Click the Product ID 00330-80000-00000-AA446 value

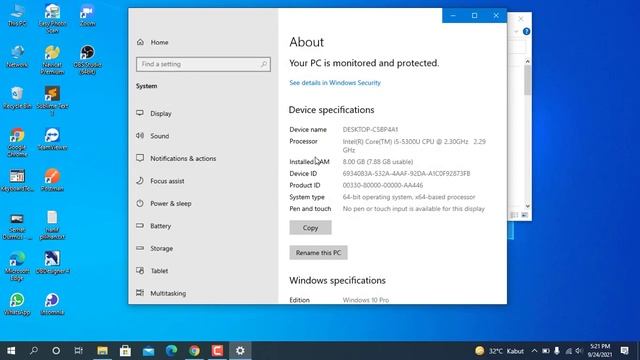(x=383, y=185)
